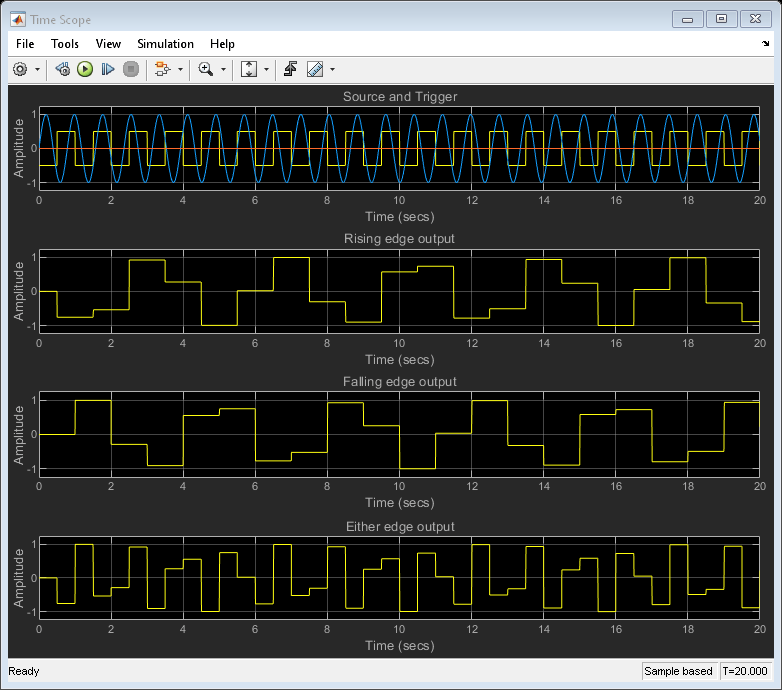This screenshot has width=782, height=690.
Task: Click 'Time (secs)' label under Falling edge plot
Action: point(400,503)
